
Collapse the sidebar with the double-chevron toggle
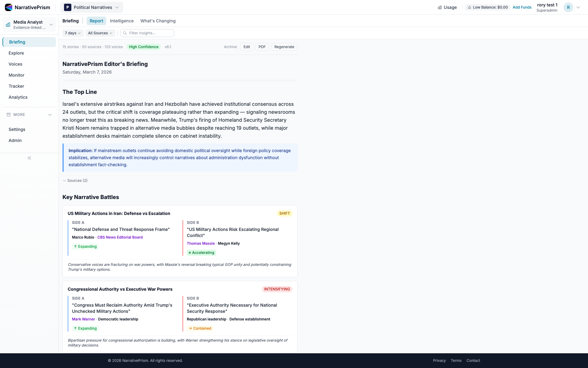29,158
